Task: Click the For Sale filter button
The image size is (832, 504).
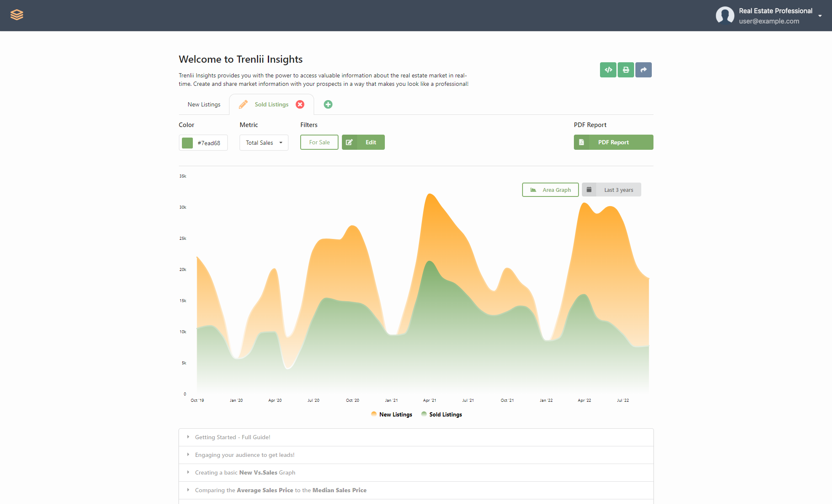Action: (319, 142)
